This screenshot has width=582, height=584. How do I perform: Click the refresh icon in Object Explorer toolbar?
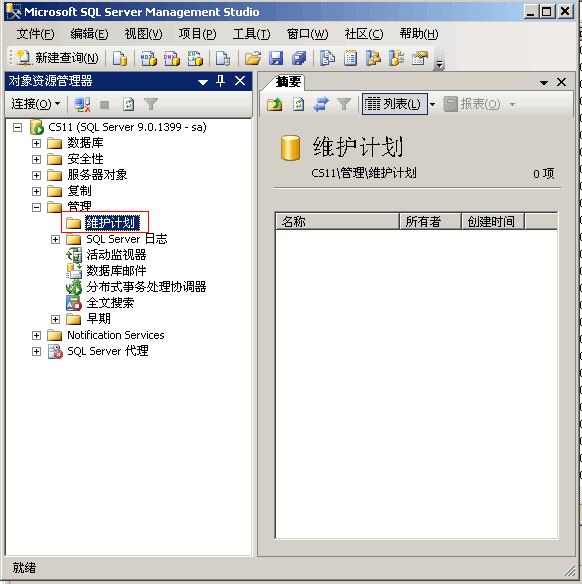click(128, 104)
